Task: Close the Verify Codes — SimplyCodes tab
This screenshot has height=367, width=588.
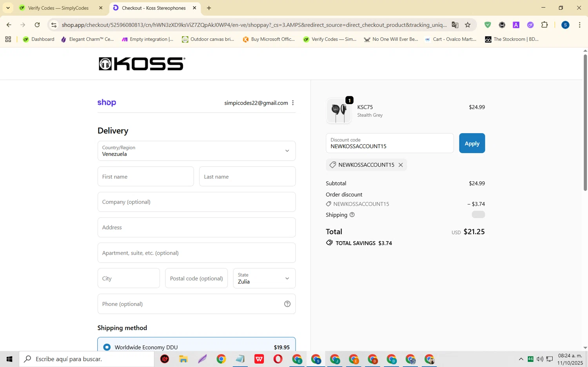Action: point(101,8)
